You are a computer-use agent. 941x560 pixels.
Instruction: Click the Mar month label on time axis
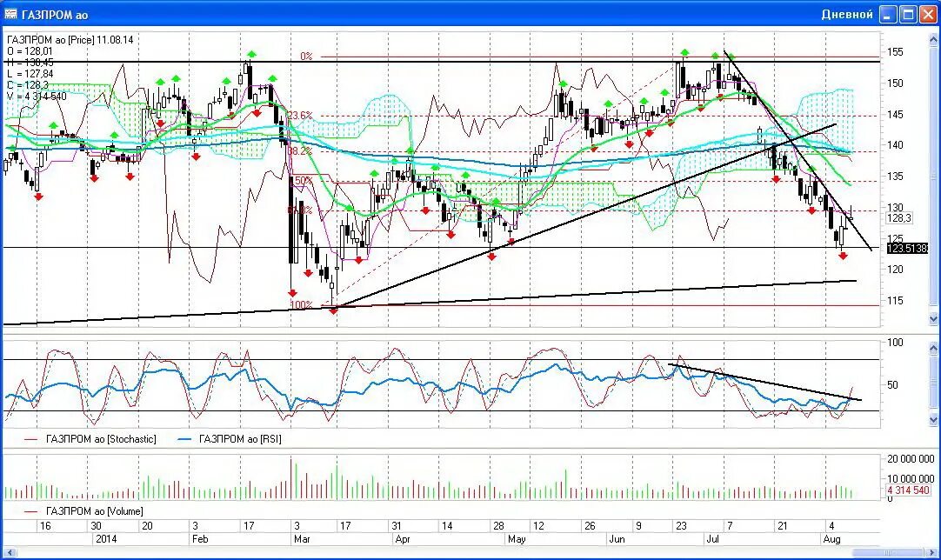tap(302, 539)
